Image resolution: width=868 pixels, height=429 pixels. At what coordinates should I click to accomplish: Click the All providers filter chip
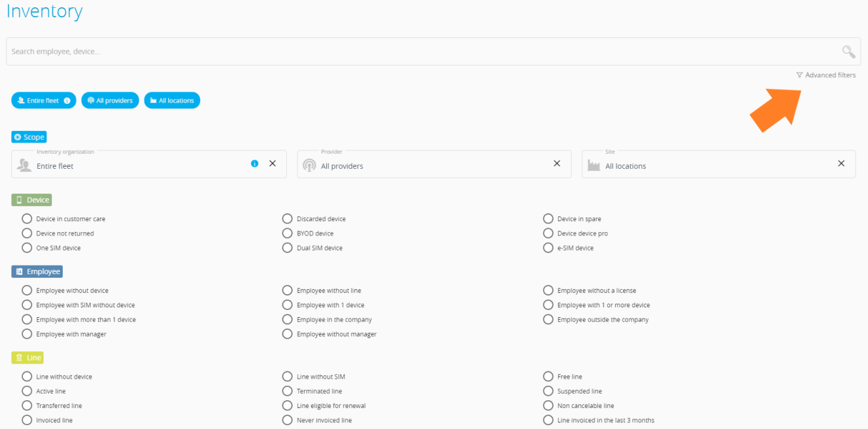coord(110,101)
